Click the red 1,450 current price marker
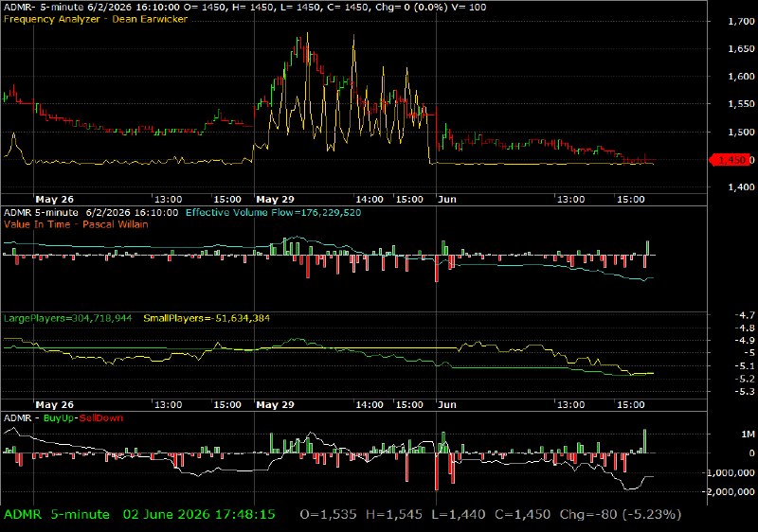 [x=731, y=160]
